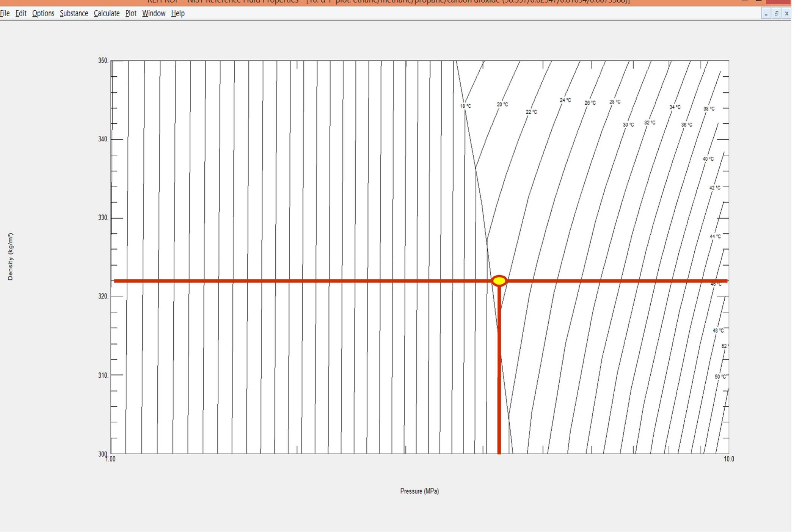
Task: Click the 20 °C isotherm label
Action: click(x=502, y=105)
